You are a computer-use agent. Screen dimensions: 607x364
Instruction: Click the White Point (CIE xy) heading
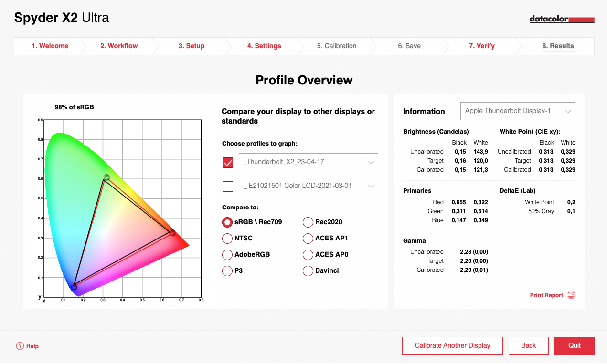coord(530,132)
